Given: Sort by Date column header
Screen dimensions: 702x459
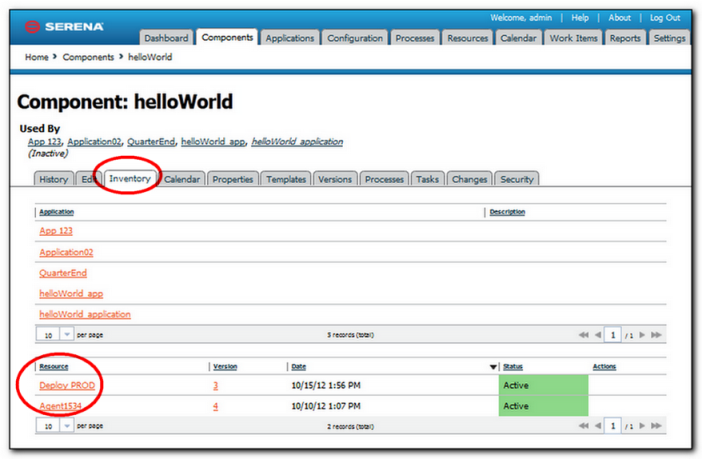Looking at the screenshot, I should (299, 367).
